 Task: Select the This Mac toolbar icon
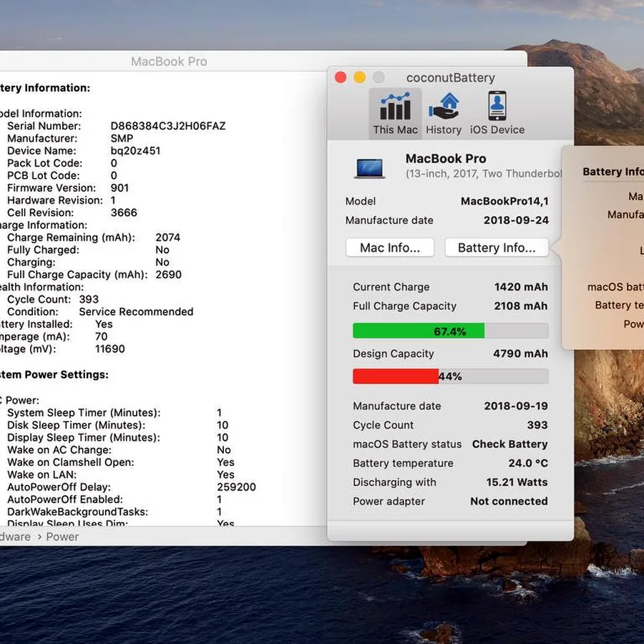tap(395, 113)
